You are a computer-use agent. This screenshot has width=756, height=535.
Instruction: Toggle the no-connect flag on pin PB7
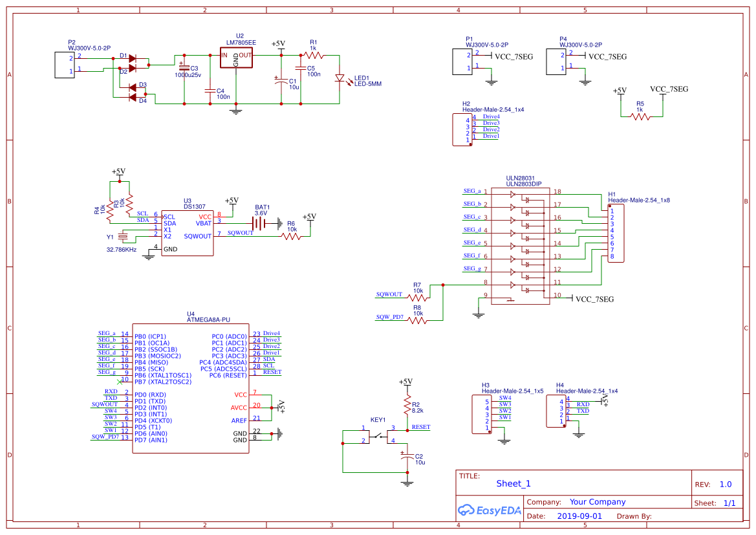tap(121, 382)
